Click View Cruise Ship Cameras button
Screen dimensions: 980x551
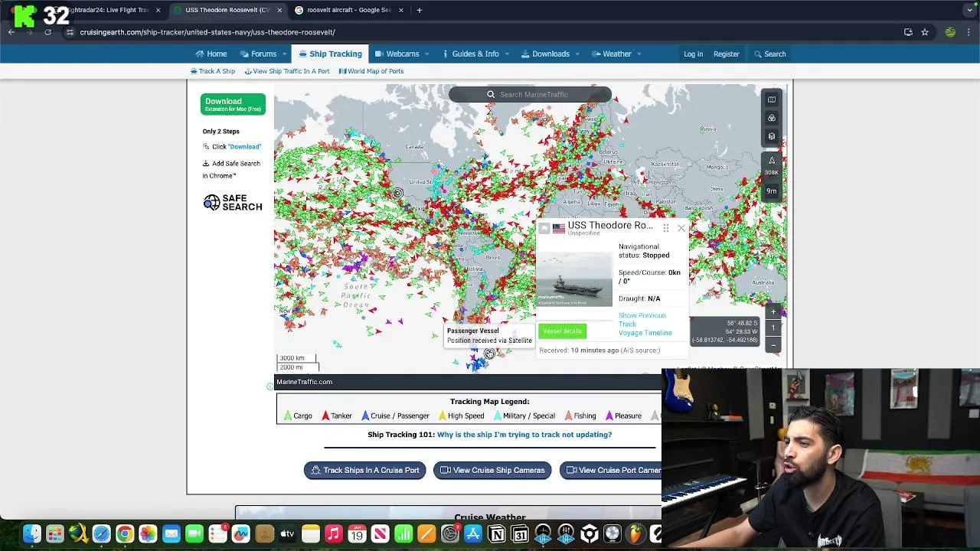click(x=492, y=470)
